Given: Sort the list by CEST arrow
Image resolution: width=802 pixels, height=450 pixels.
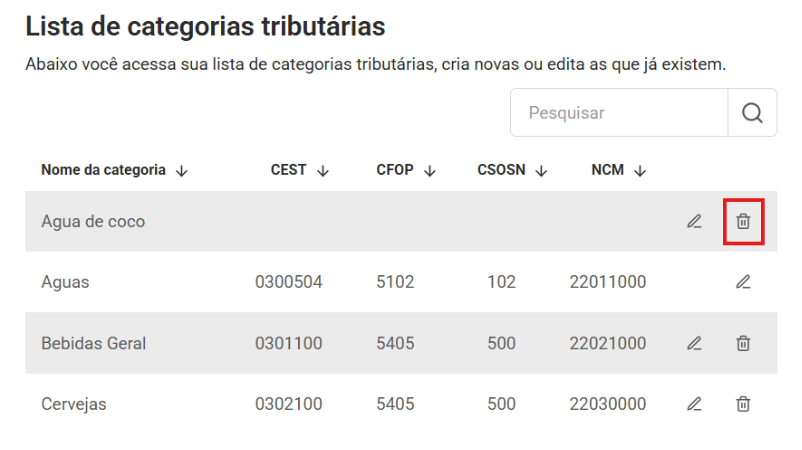Looking at the screenshot, I should (x=322, y=171).
